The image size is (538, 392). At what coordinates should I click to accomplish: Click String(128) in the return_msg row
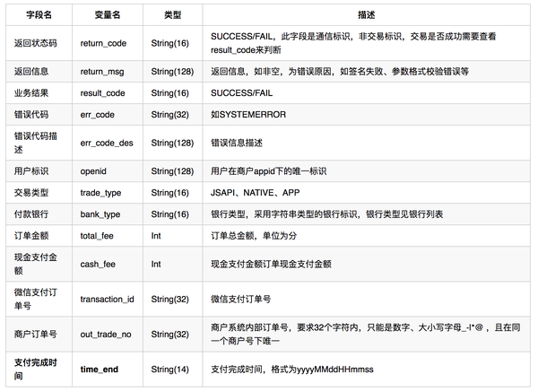[x=172, y=72]
